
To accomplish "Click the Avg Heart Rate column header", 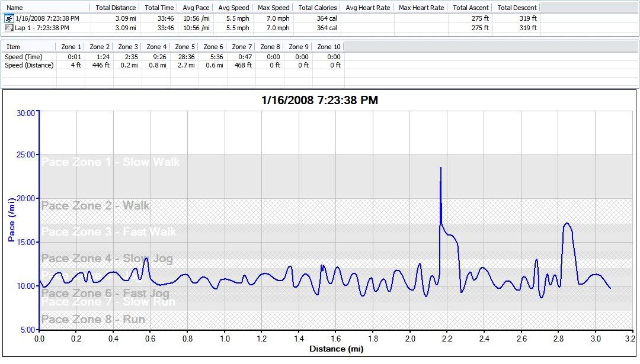I will point(367,8).
